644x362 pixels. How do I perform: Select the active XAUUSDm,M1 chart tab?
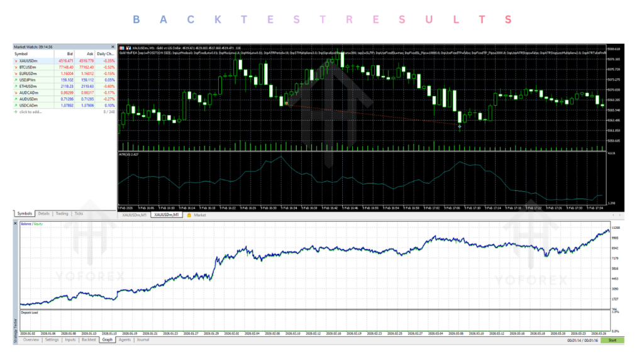(166, 215)
